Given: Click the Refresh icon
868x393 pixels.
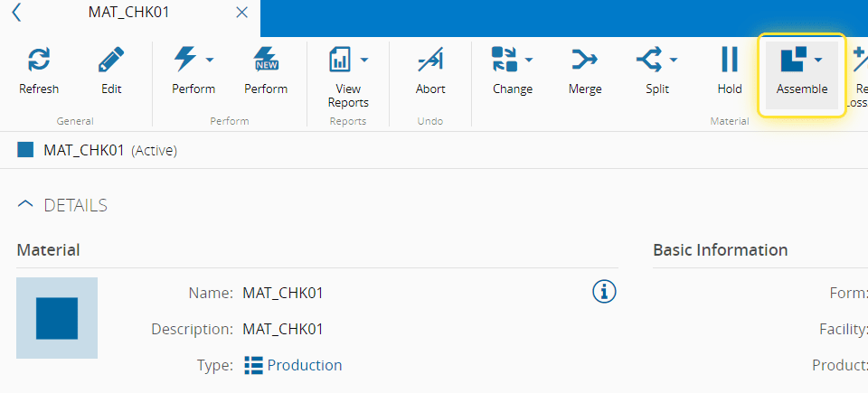Looking at the screenshot, I should tap(39, 61).
